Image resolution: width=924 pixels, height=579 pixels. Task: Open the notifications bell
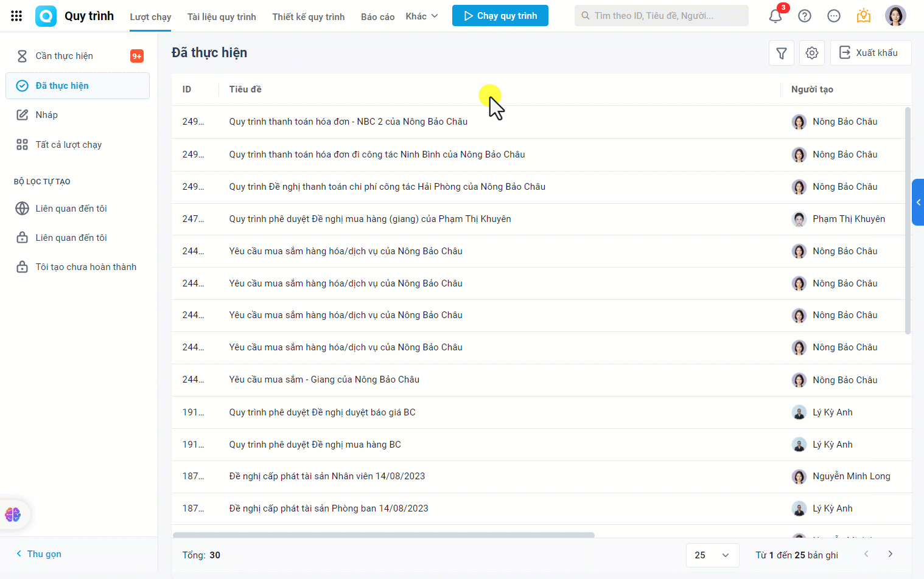(x=775, y=16)
